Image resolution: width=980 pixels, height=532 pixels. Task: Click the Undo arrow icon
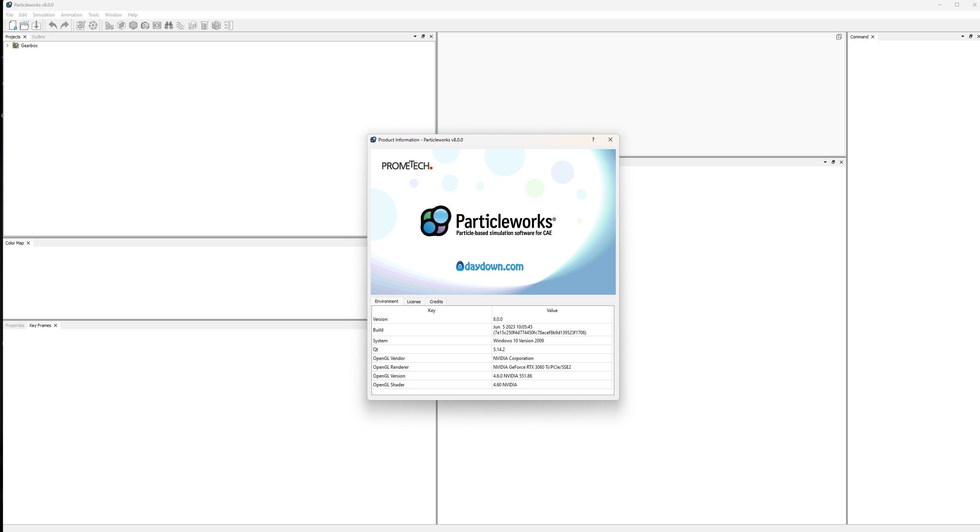pos(53,25)
